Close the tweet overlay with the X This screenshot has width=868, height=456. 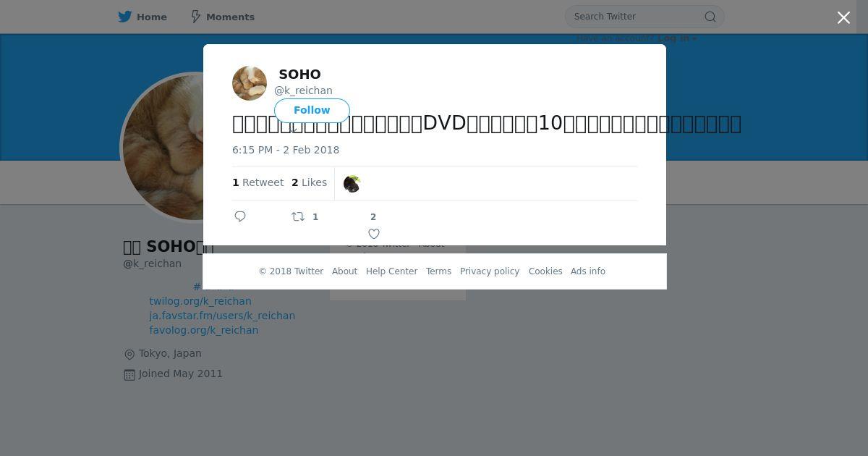[x=843, y=18]
